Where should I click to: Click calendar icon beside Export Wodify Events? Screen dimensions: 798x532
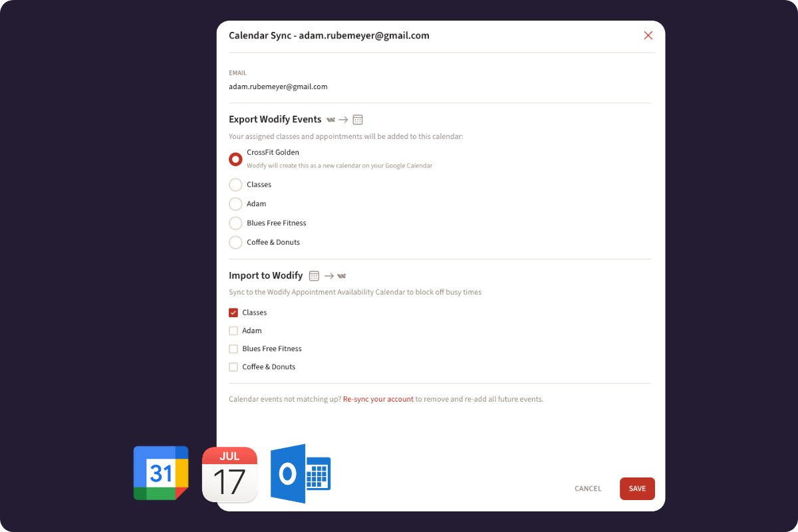coord(358,120)
